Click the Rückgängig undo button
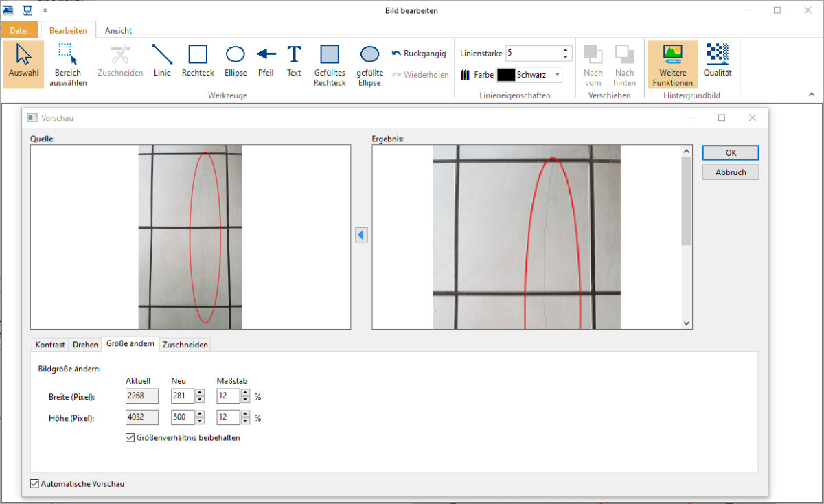The height and width of the screenshot is (504, 824). tap(419, 54)
